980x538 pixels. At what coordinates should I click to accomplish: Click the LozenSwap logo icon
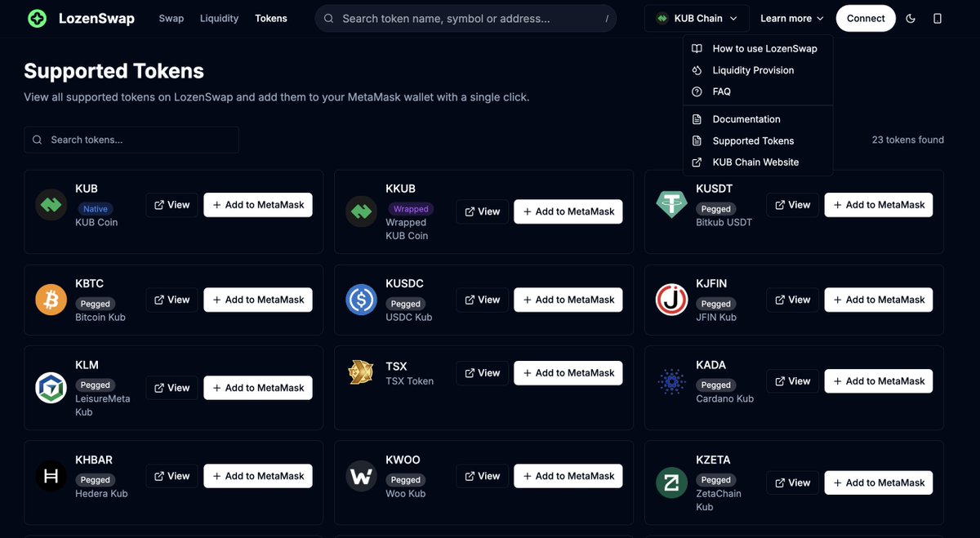coord(37,18)
